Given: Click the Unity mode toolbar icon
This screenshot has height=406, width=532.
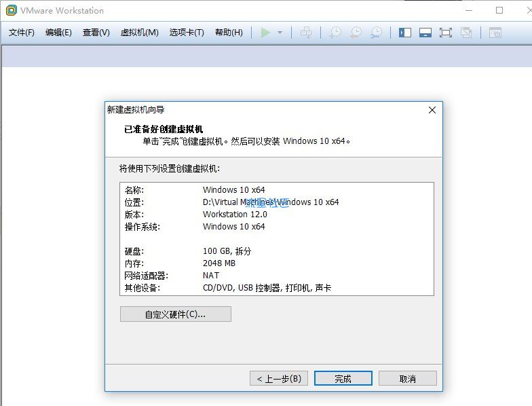Looking at the screenshot, I should pyautogui.click(x=466, y=33).
